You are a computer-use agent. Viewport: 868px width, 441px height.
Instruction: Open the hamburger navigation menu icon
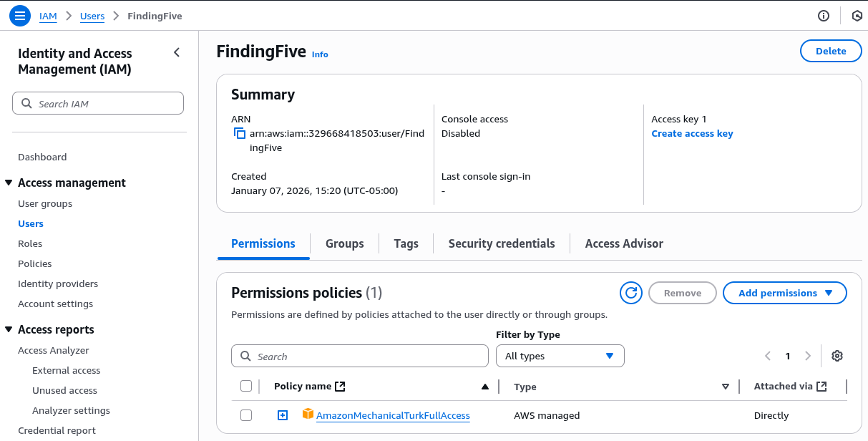(x=19, y=15)
